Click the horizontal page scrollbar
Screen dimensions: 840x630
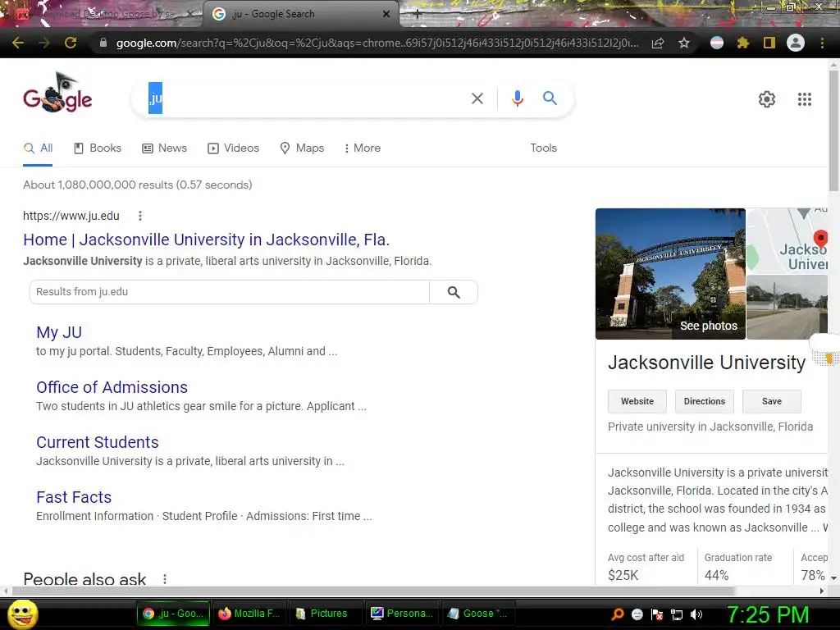click(x=373, y=591)
